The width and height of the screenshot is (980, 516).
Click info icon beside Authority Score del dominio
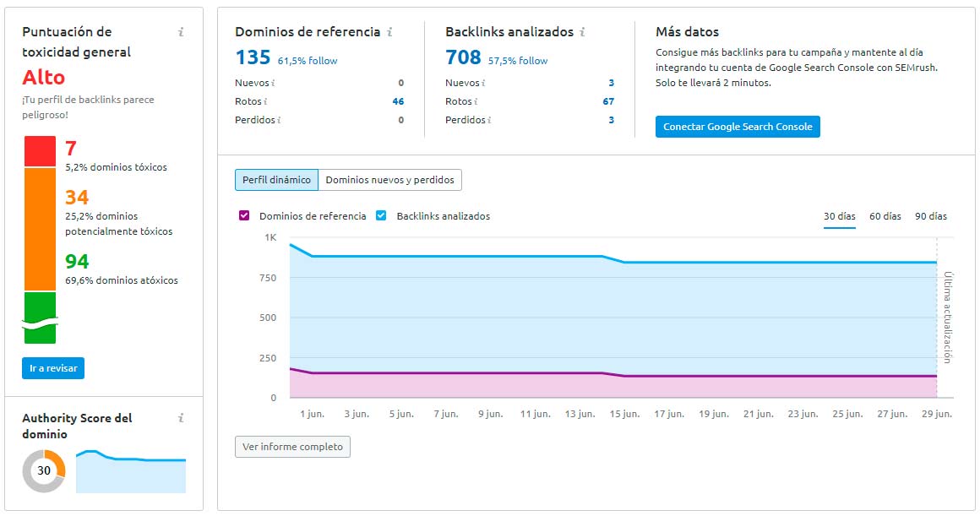coord(181,418)
